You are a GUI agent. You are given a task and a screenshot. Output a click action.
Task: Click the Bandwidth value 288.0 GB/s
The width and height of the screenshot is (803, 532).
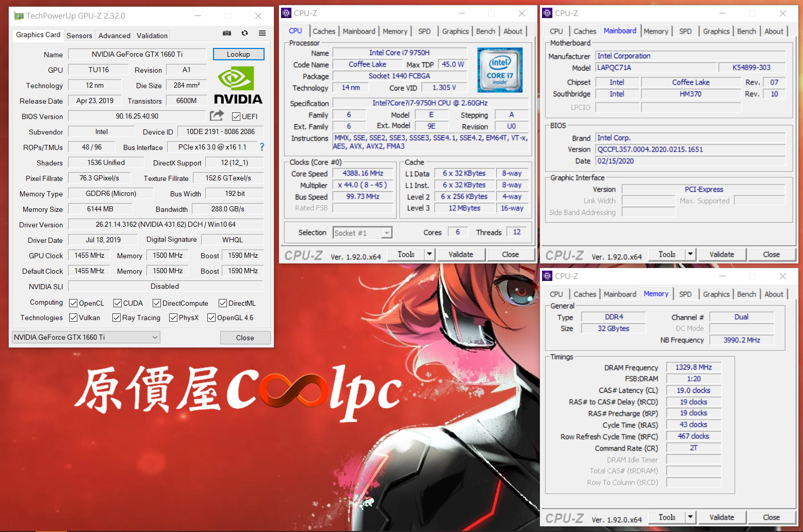(x=227, y=209)
